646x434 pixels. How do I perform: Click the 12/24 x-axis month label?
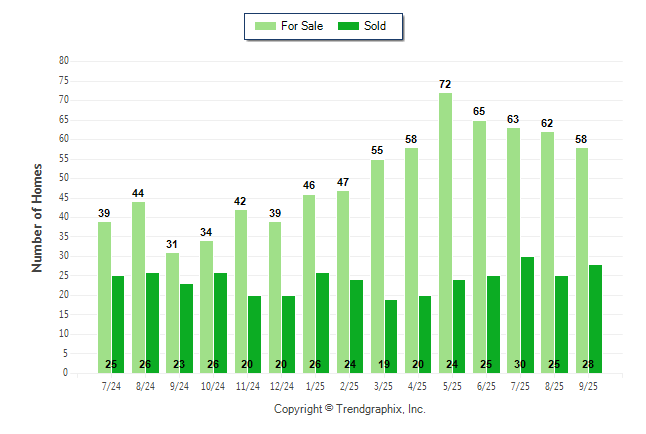point(281,386)
